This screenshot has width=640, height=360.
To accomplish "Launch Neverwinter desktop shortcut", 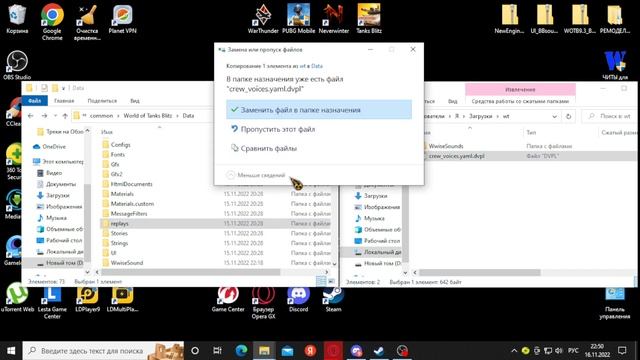I will coord(333,19).
